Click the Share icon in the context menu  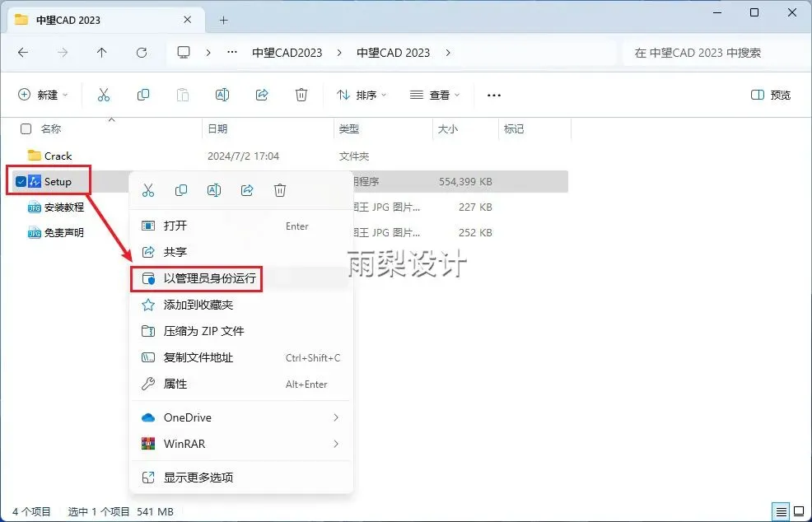click(x=247, y=190)
